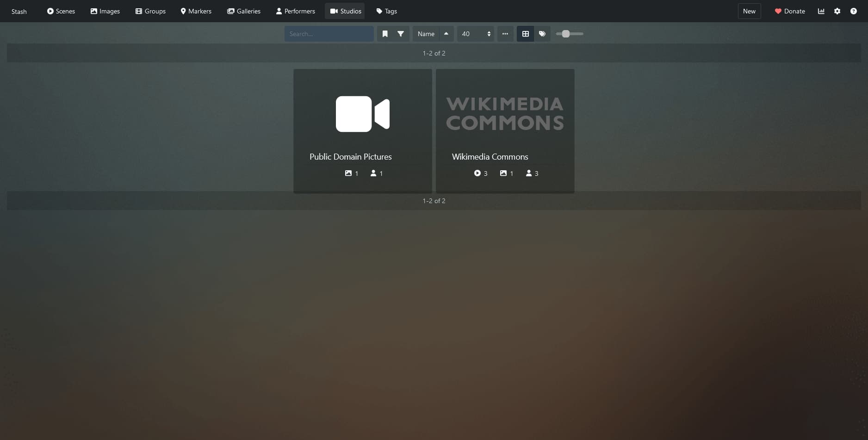Go to the Scenes tab
Screen dimensions: 868x440
(x=61, y=11)
